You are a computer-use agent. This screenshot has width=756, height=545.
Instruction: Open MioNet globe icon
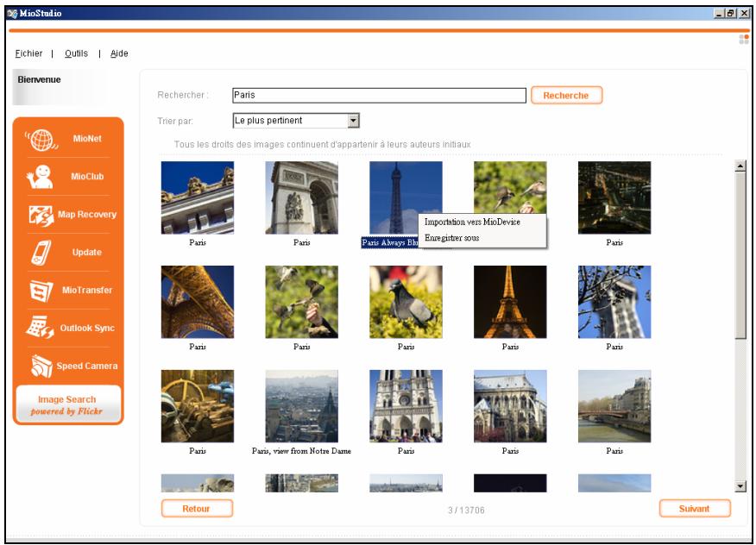(x=42, y=140)
